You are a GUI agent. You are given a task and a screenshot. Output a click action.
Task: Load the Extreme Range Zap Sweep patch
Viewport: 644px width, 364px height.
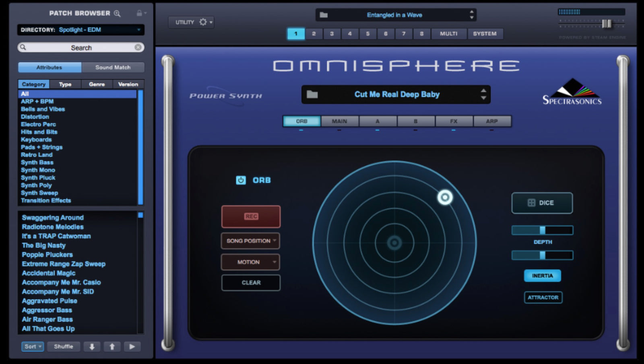64,264
